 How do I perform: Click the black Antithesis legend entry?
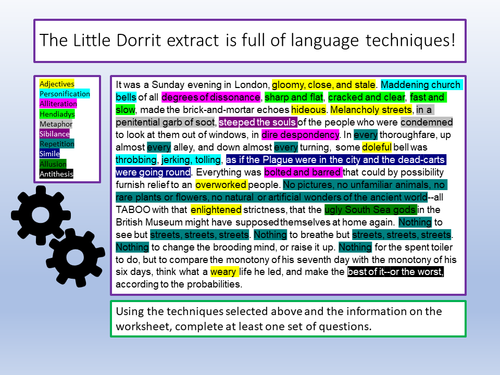(x=56, y=174)
